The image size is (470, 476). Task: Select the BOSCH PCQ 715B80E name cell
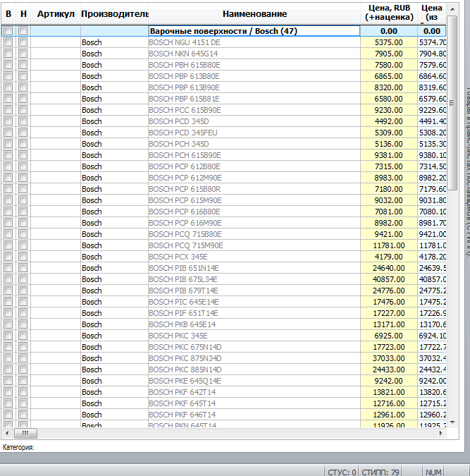click(254, 234)
